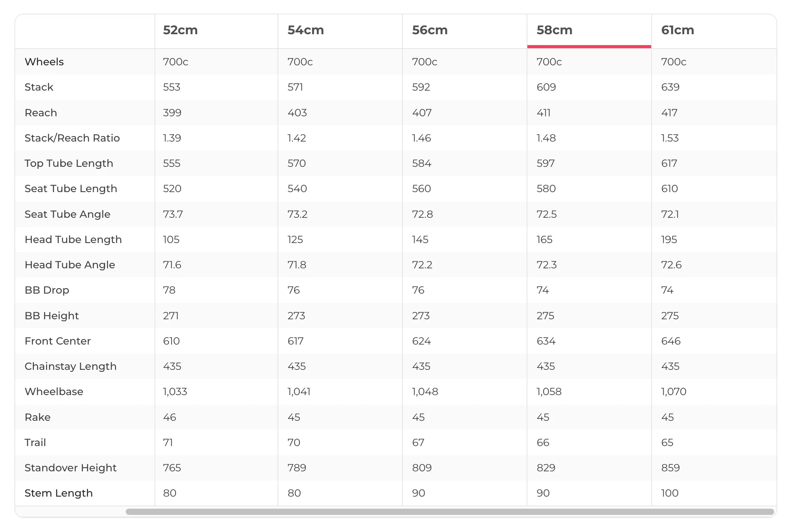Click the 52cm Reach value 399
The image size is (787, 532).
tap(172, 113)
